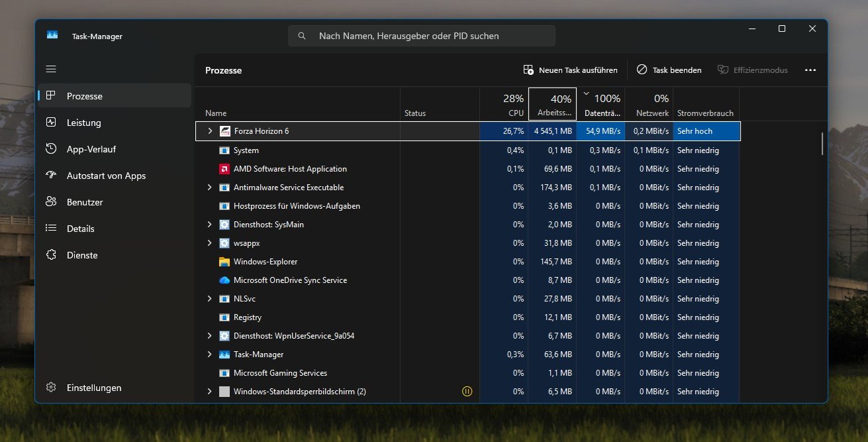This screenshot has height=442, width=868.
Task: Click the Microsoft Gaming Services icon
Action: (x=224, y=373)
